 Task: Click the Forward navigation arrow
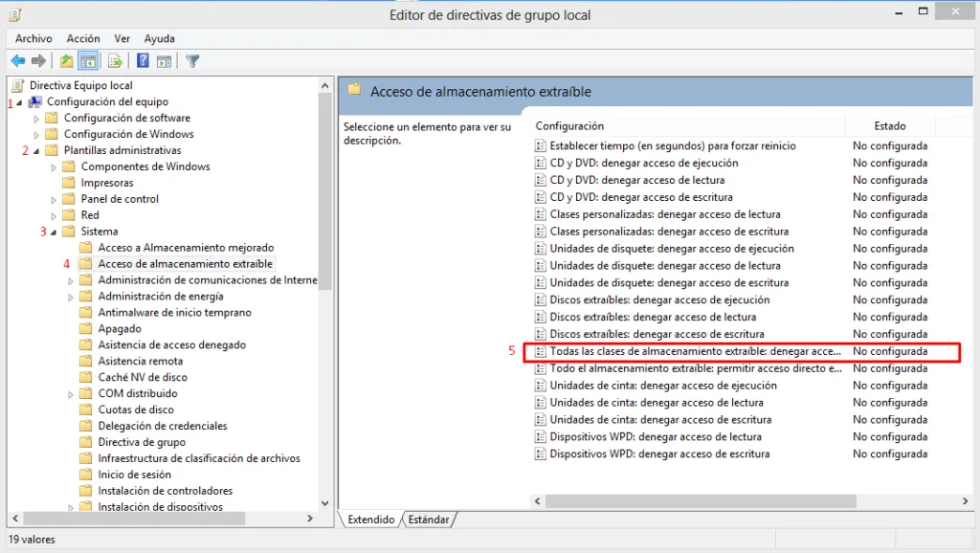coord(38,60)
